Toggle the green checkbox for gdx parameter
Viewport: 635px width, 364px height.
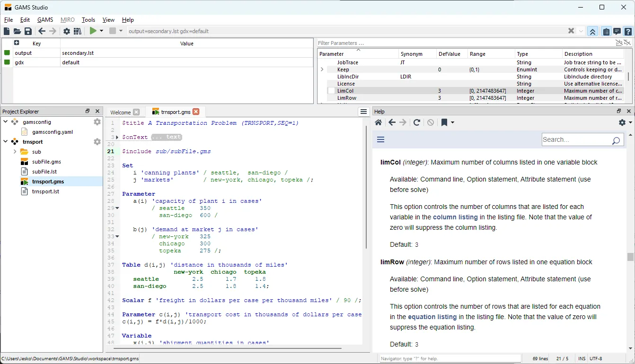(x=7, y=62)
